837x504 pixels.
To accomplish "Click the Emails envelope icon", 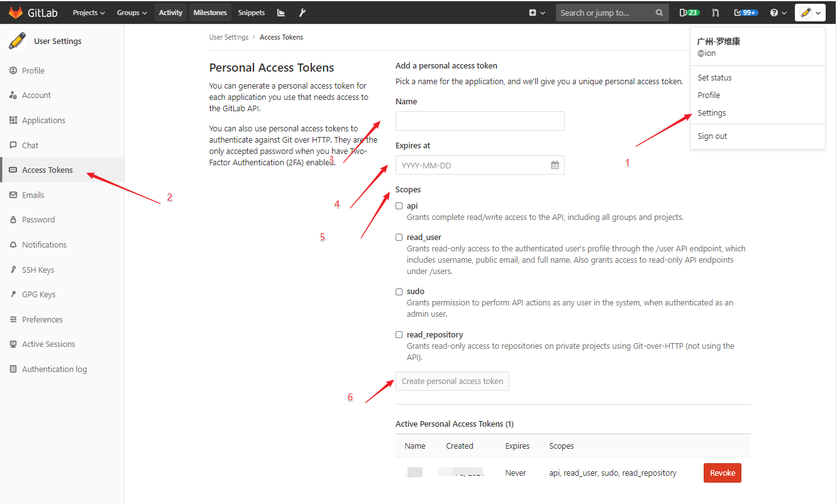I will pyautogui.click(x=13, y=195).
